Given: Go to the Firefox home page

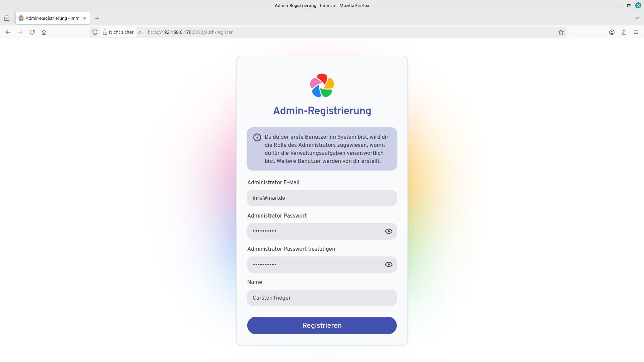Looking at the screenshot, I should pyautogui.click(x=44, y=32).
